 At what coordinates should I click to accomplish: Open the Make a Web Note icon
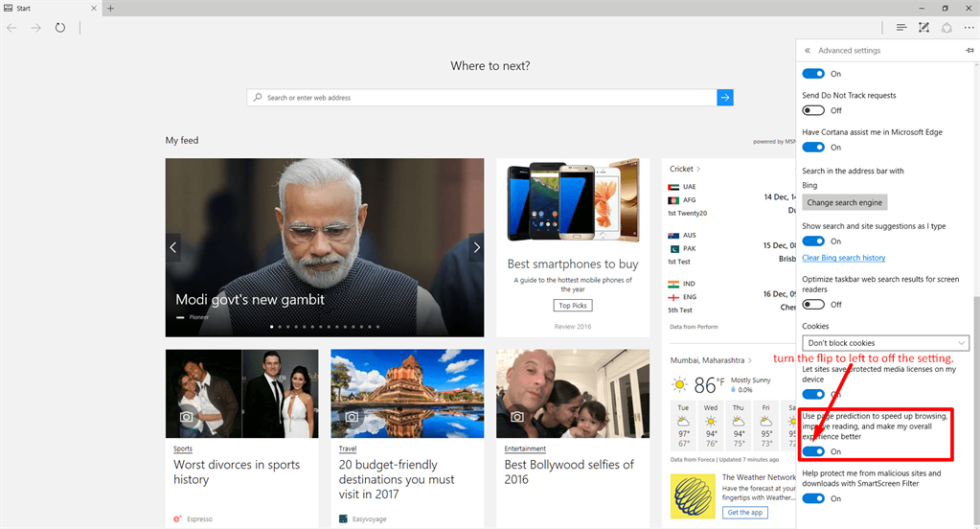pyautogui.click(x=923, y=28)
